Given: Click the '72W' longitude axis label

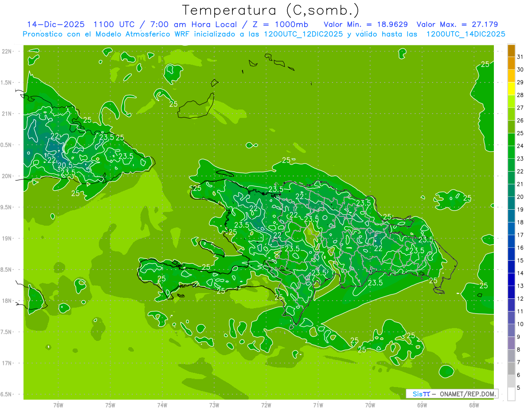Looking at the screenshot, I should 266,405.
